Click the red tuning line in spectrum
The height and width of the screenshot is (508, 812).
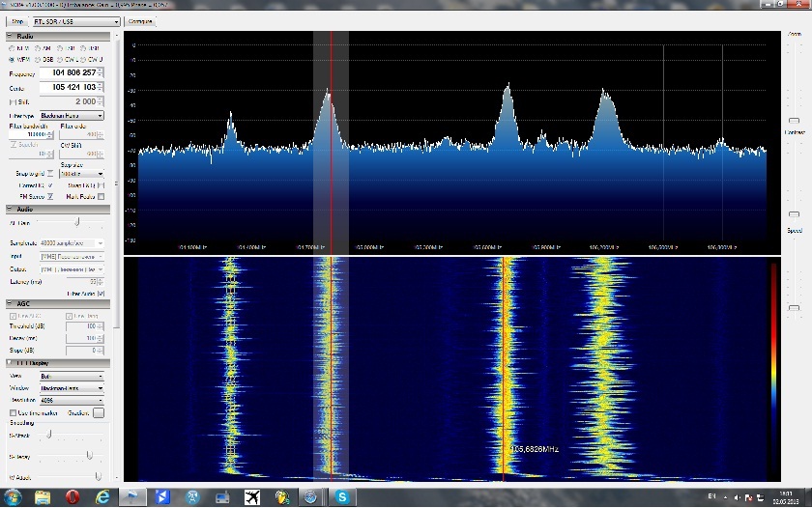(x=332, y=142)
